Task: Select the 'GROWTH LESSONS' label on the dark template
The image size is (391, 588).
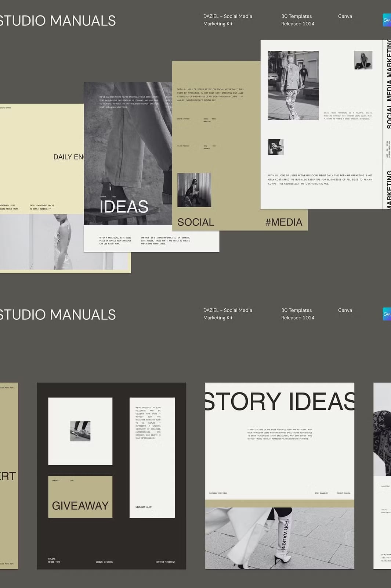Action: click(x=104, y=562)
